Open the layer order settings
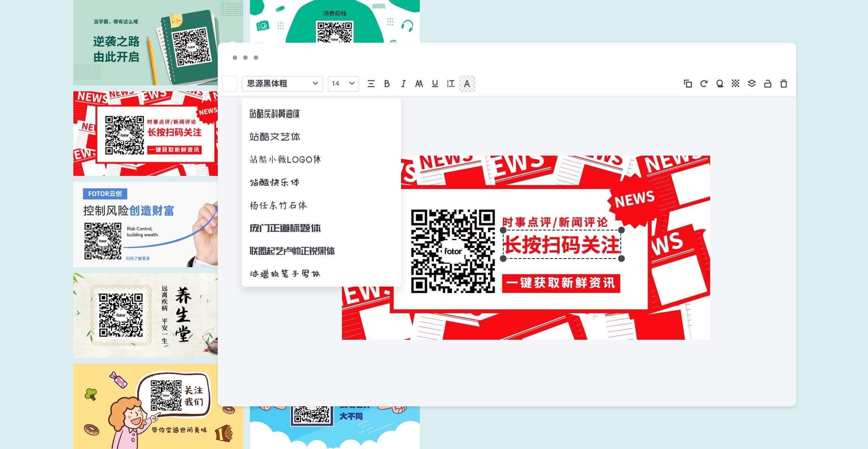The image size is (868, 449). pyautogui.click(x=751, y=84)
